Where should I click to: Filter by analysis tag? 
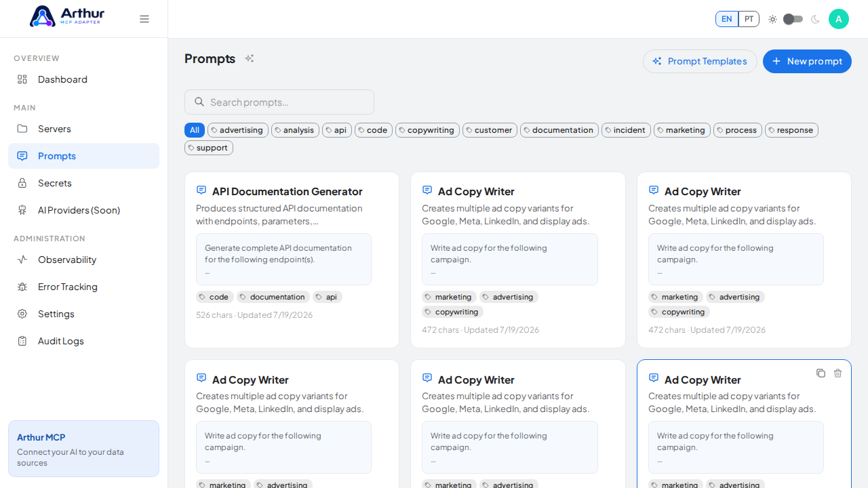295,130
